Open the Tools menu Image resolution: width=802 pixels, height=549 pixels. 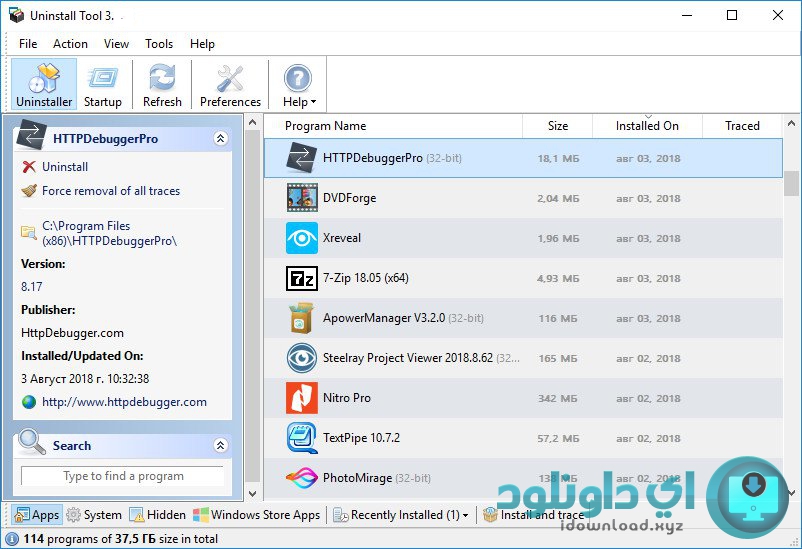159,44
